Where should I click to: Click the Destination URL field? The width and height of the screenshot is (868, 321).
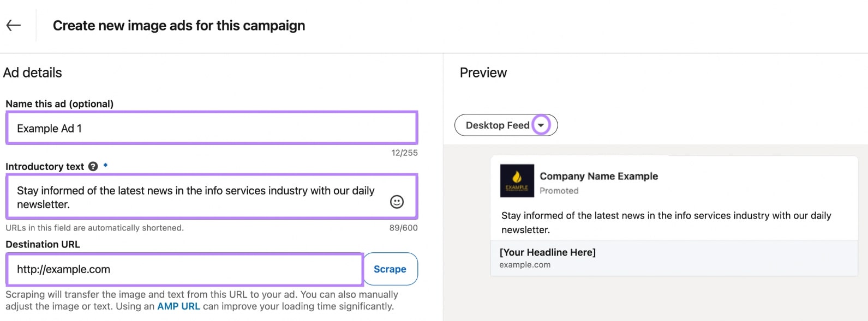point(184,269)
